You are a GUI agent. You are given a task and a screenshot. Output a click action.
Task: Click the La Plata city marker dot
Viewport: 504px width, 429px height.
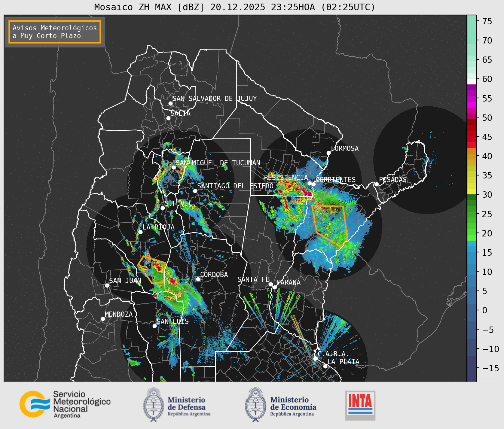325,366
